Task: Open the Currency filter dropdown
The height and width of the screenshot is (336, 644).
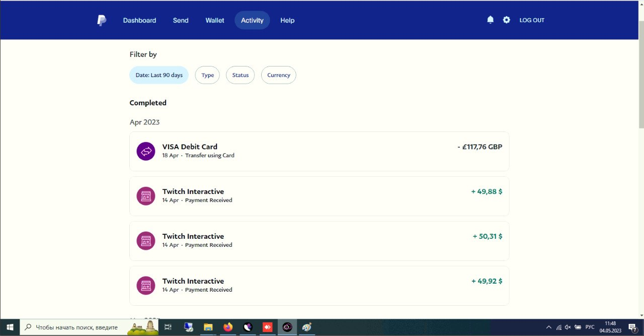Action: 278,75
